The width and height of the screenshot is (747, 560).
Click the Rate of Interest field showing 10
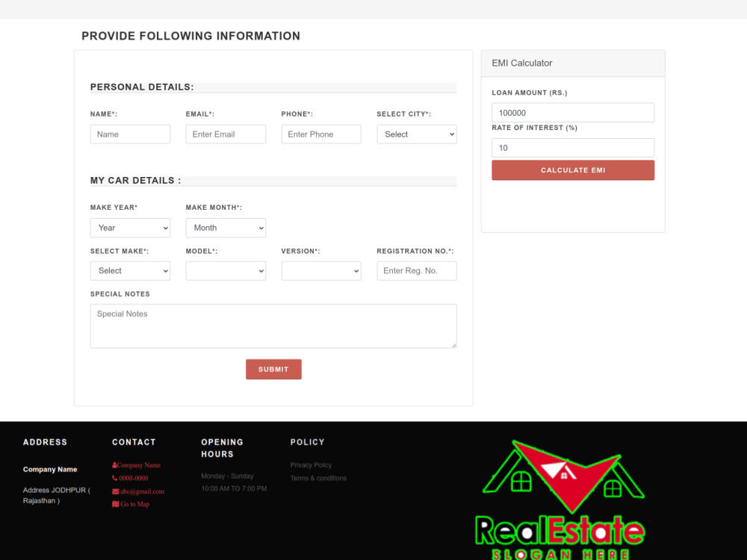[573, 148]
